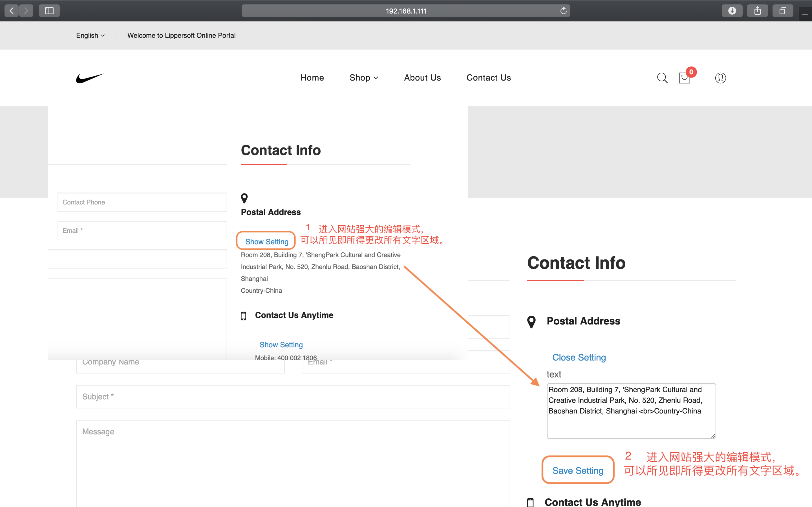Viewport: 812px width, 507px height.
Task: Click the user account icon
Action: [x=720, y=78]
